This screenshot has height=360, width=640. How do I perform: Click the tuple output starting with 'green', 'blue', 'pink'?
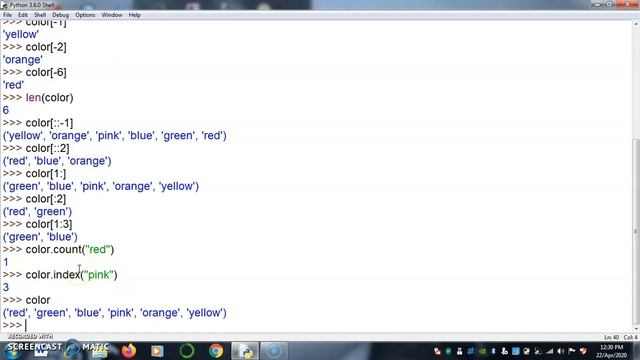pyautogui.click(x=101, y=186)
